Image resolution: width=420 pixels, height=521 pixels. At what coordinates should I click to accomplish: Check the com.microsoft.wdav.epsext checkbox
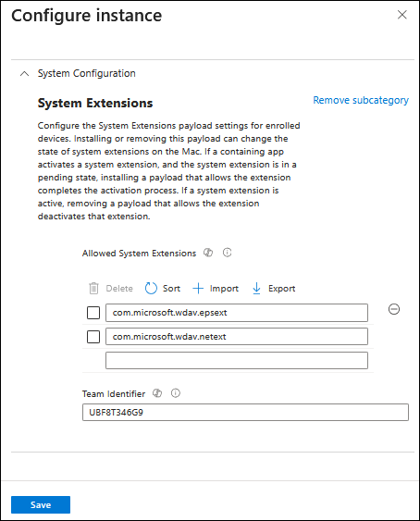coord(93,313)
